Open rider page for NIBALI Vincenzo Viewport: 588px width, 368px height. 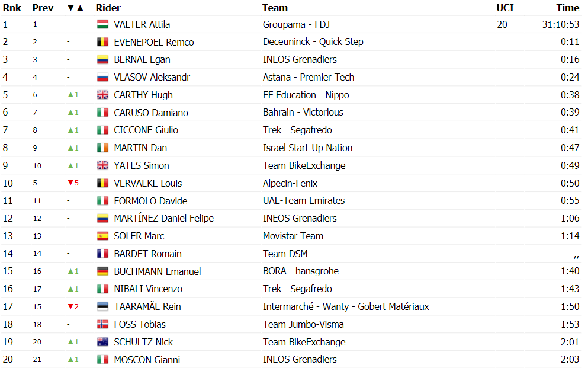coord(148,289)
